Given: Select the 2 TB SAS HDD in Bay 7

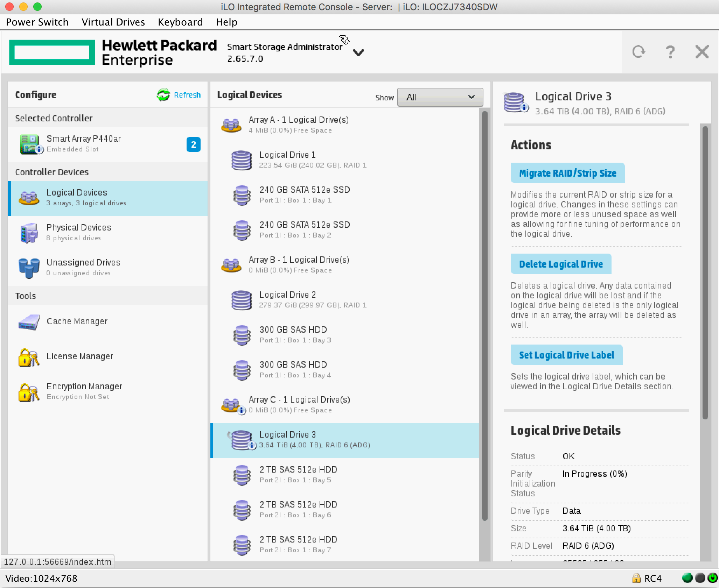Looking at the screenshot, I should (345, 545).
